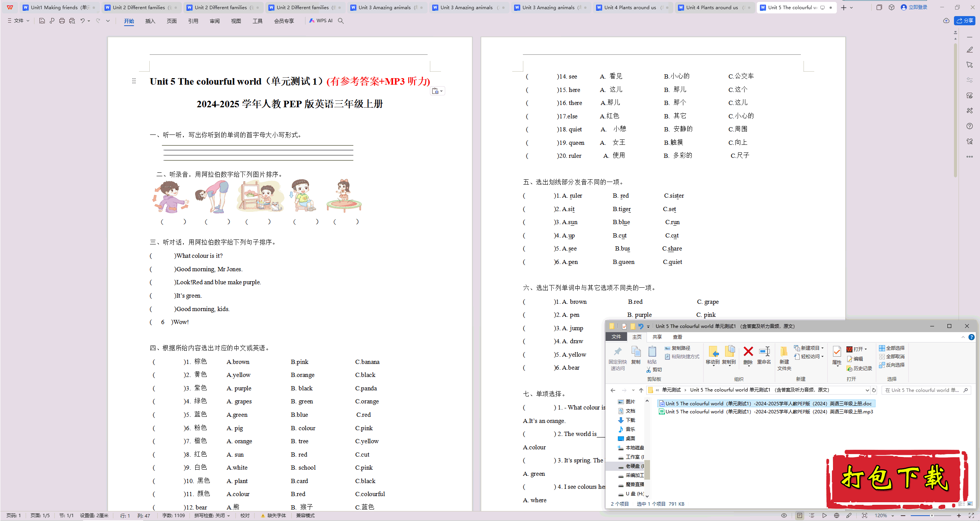Click the 立即登录 login button
Image resolution: width=980 pixels, height=521 pixels.
click(x=914, y=7)
